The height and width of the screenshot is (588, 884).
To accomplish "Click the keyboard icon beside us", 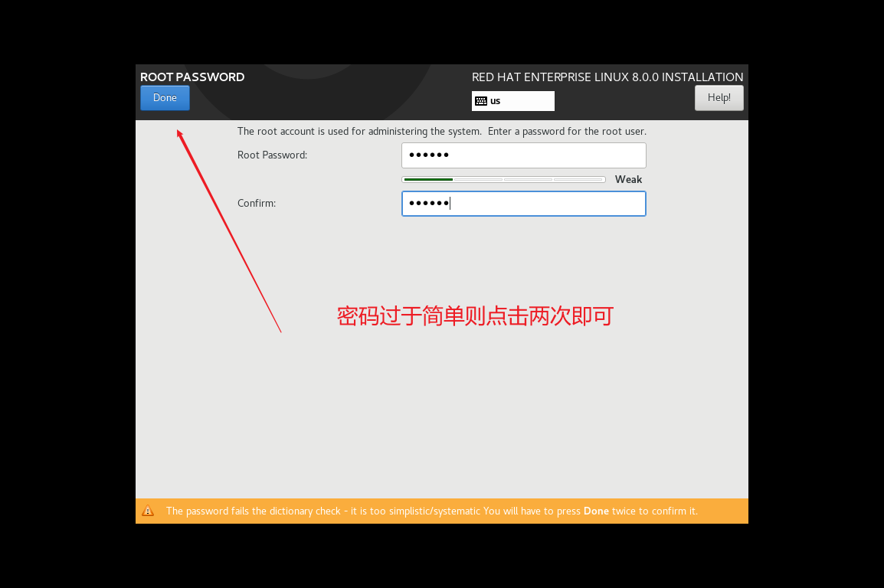I will point(481,101).
